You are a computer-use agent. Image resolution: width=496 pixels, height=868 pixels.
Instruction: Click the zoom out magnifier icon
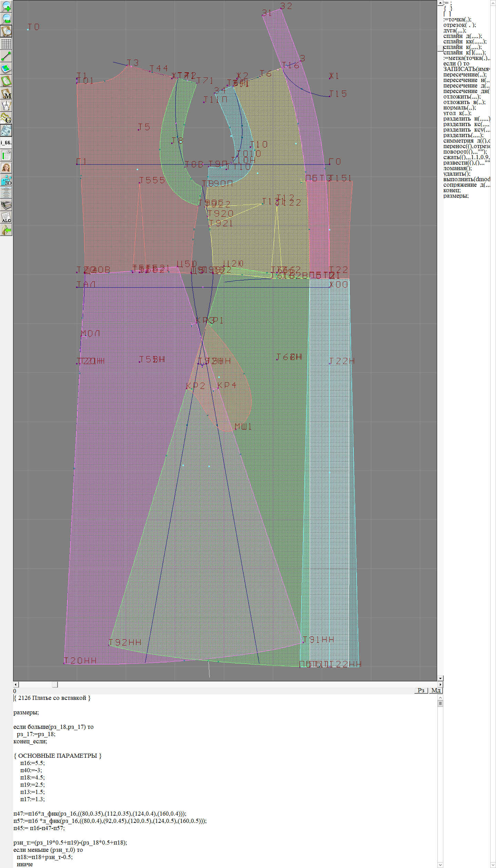(x=6, y=19)
